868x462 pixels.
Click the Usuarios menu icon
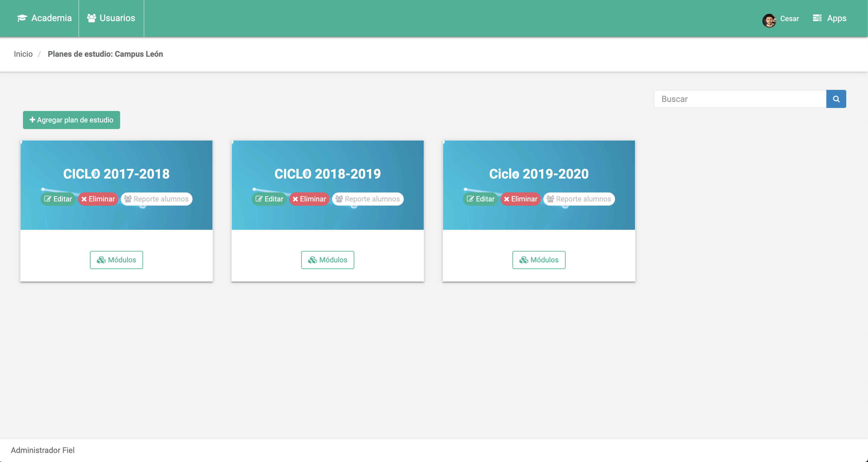click(x=91, y=18)
